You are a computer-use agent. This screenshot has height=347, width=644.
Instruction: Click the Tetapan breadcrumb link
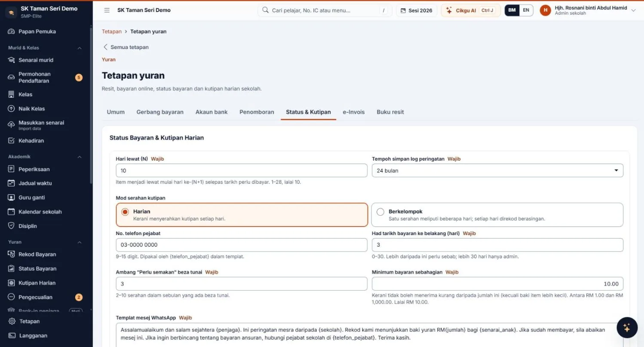tap(112, 31)
